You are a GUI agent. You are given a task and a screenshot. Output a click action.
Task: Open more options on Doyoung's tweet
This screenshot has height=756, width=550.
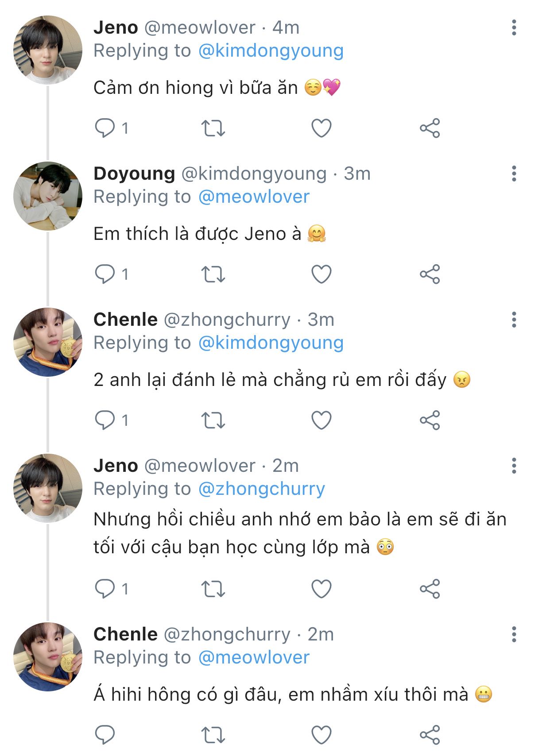[x=514, y=174]
